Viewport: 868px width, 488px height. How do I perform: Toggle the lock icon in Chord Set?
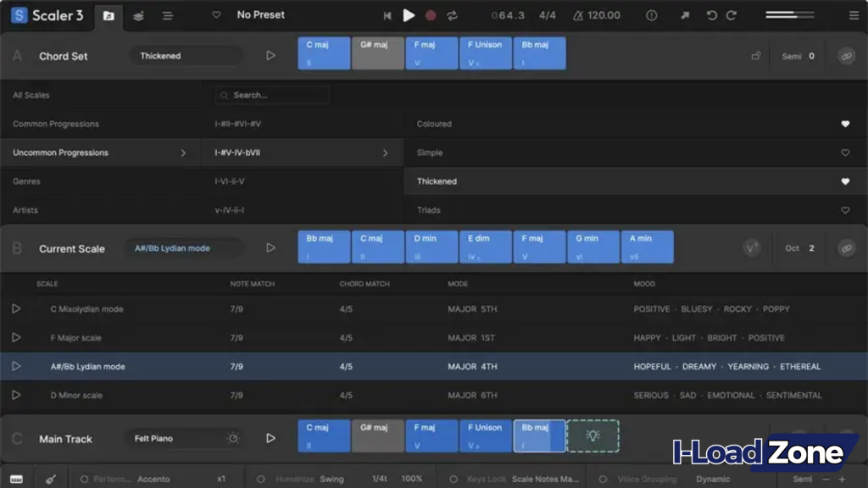[x=755, y=55]
